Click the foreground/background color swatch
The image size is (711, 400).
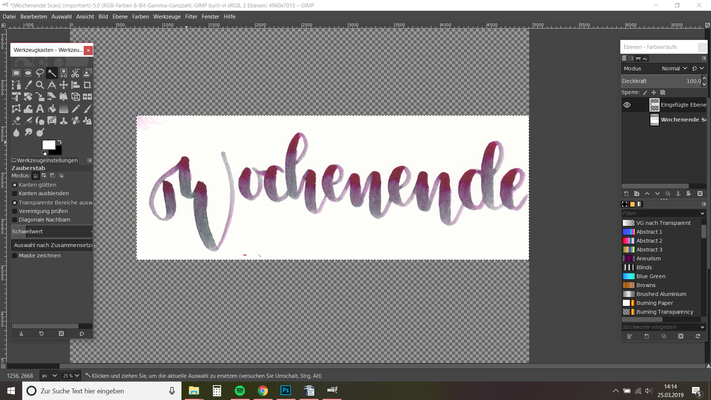tap(48, 146)
